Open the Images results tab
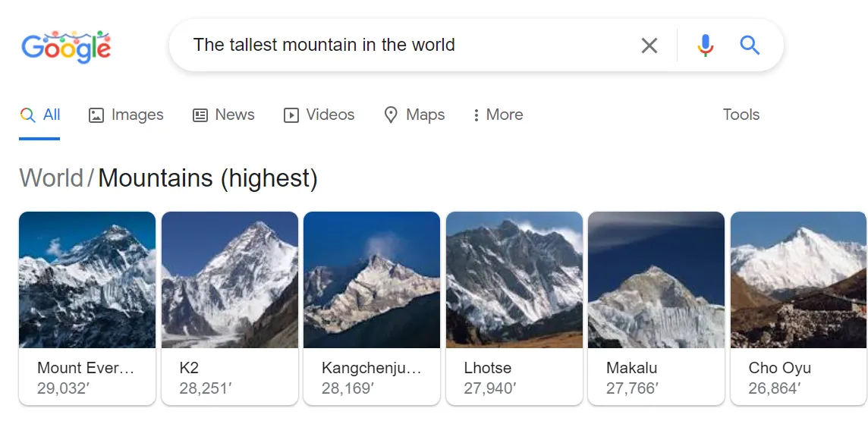 [126, 115]
